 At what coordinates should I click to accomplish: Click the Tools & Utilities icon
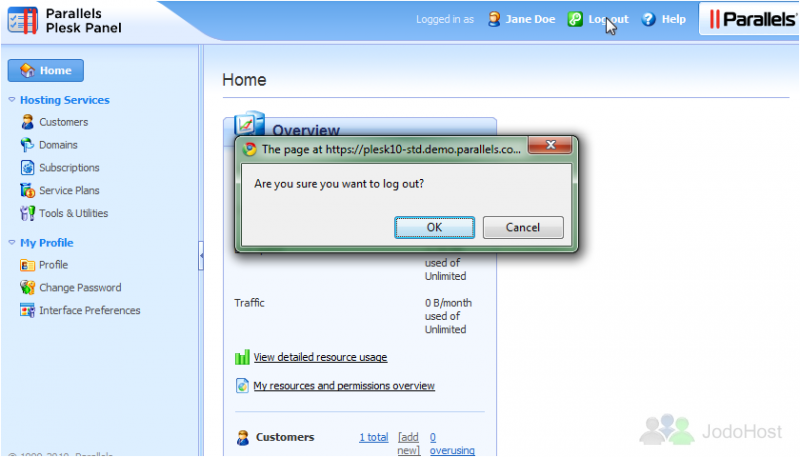pos(28,213)
